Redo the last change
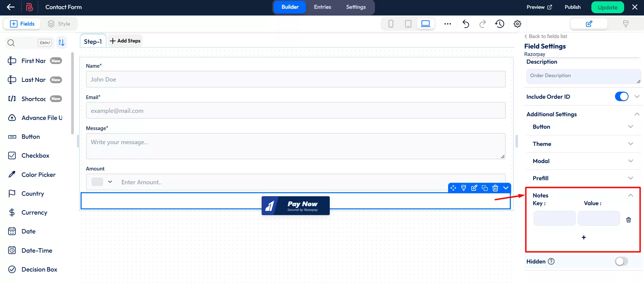This screenshot has height=284, width=644. click(482, 24)
